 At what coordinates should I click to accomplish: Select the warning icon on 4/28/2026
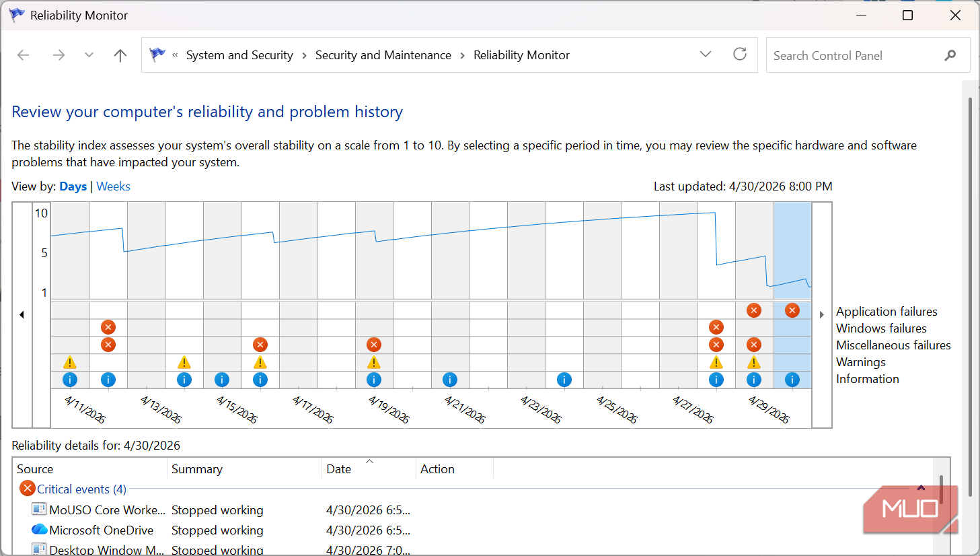coord(716,362)
